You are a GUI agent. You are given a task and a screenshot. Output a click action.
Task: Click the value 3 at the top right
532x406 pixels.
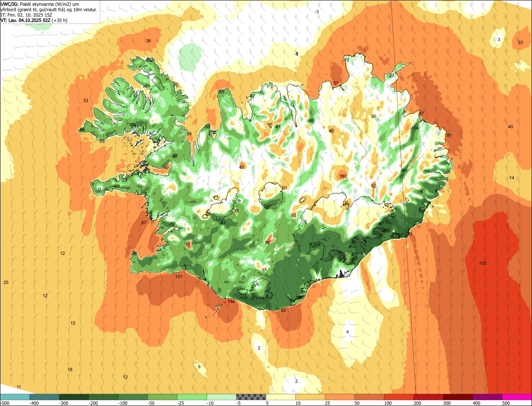[499, 39]
